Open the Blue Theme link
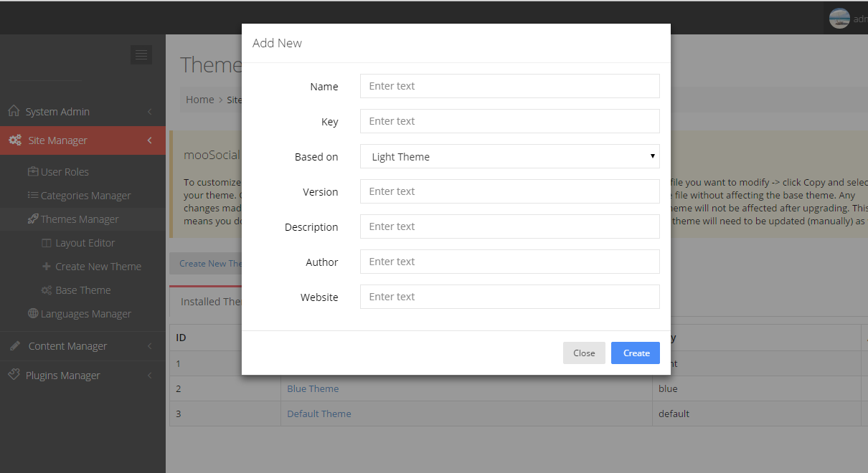This screenshot has height=473, width=868. point(313,388)
